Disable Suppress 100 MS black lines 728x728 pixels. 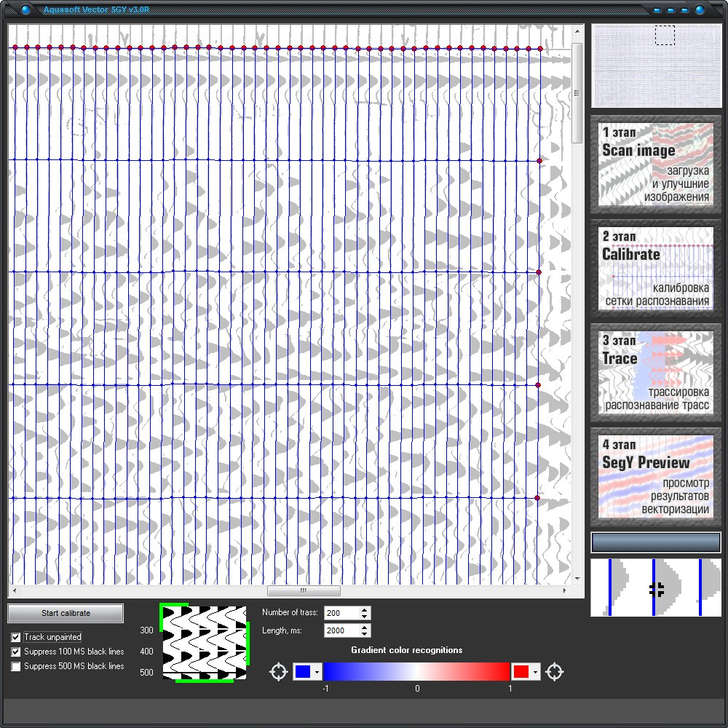tap(16, 652)
